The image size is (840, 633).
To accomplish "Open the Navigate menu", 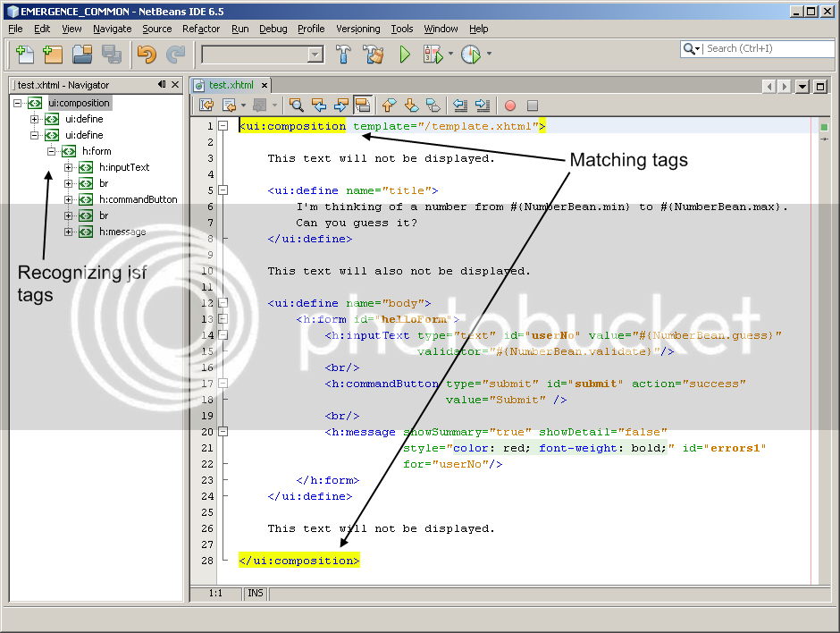I will point(112,29).
